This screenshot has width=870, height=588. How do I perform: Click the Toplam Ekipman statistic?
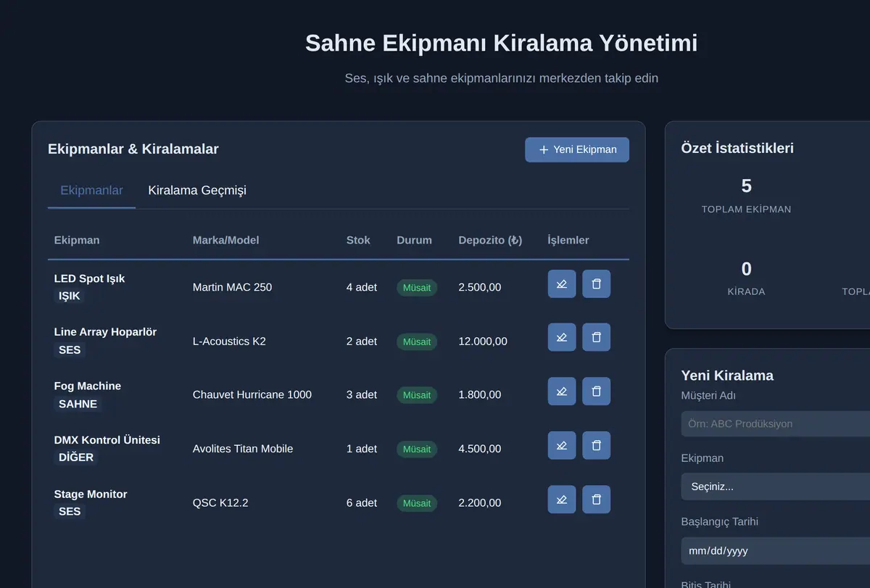click(x=746, y=196)
